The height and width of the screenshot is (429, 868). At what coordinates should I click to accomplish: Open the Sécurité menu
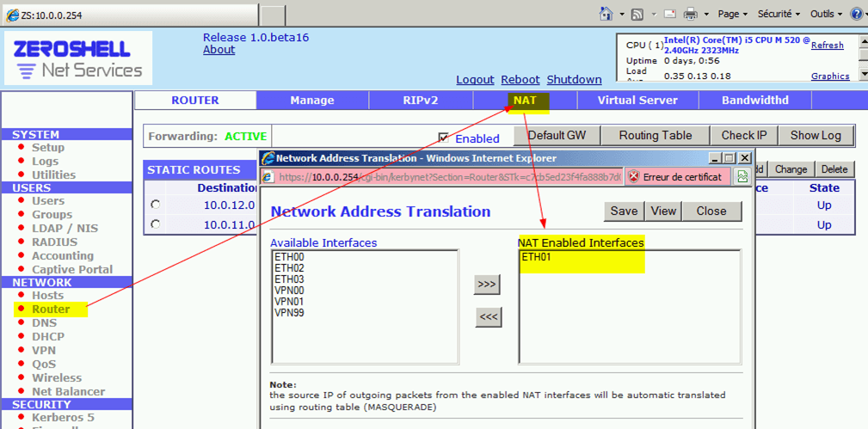(779, 15)
